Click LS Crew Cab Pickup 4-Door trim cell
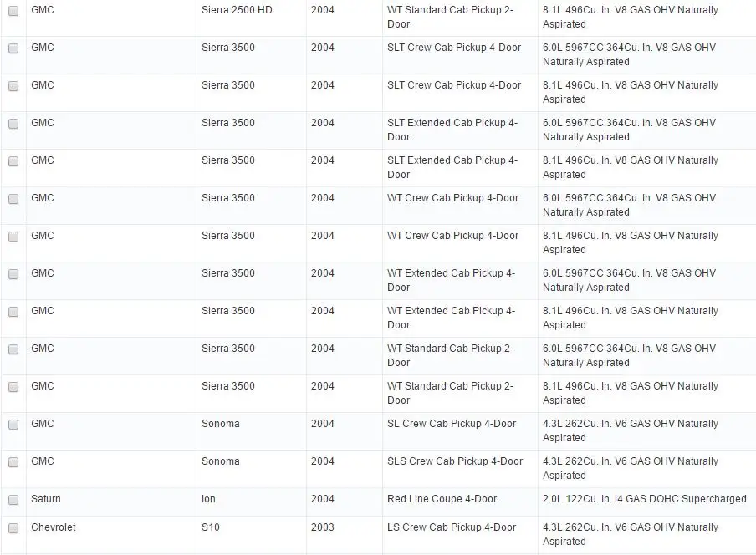 [x=460, y=535]
